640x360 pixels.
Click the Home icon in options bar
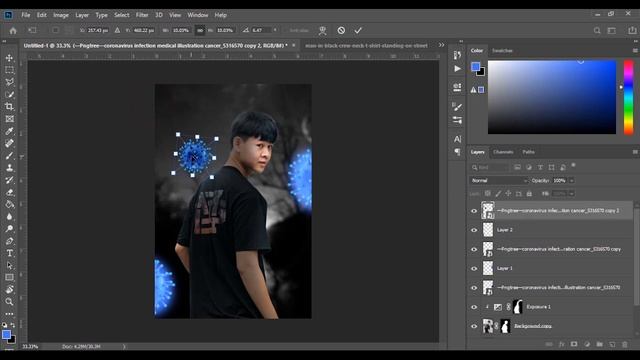point(13,31)
